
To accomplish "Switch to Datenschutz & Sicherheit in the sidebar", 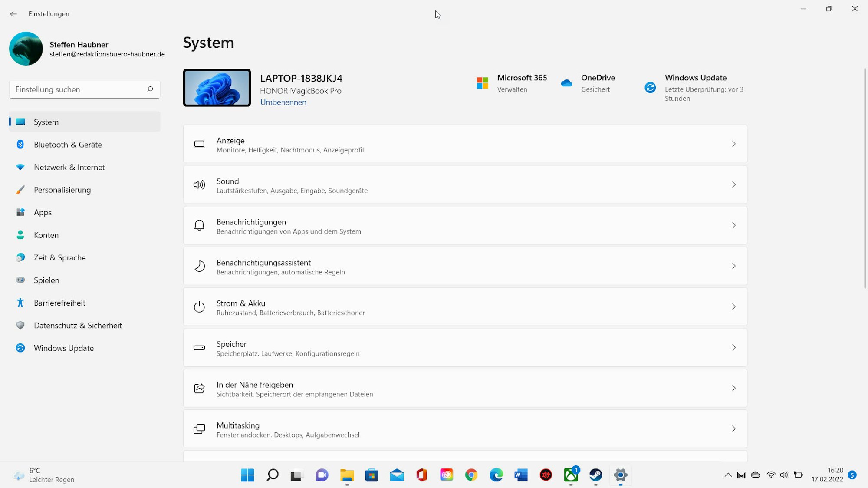I will pos(78,325).
